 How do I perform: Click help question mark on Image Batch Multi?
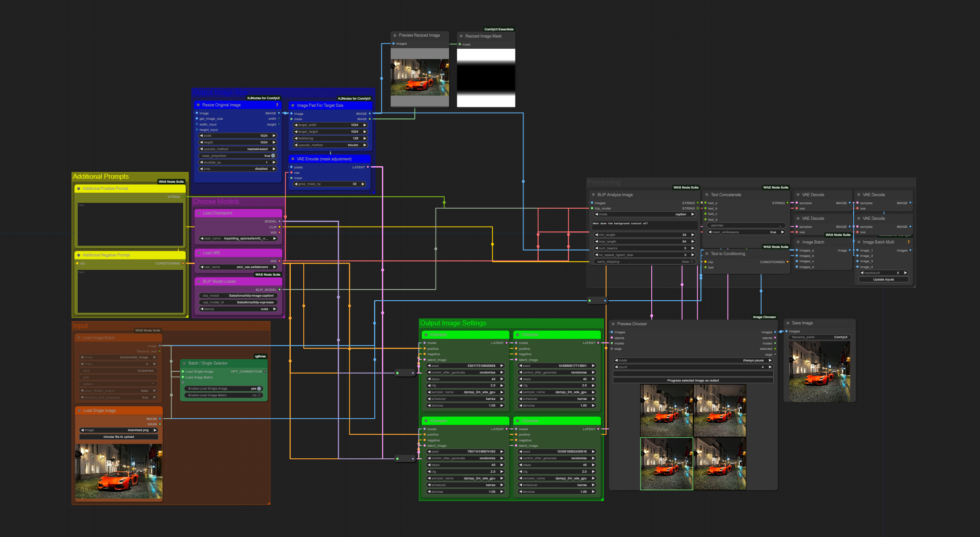coord(908,242)
